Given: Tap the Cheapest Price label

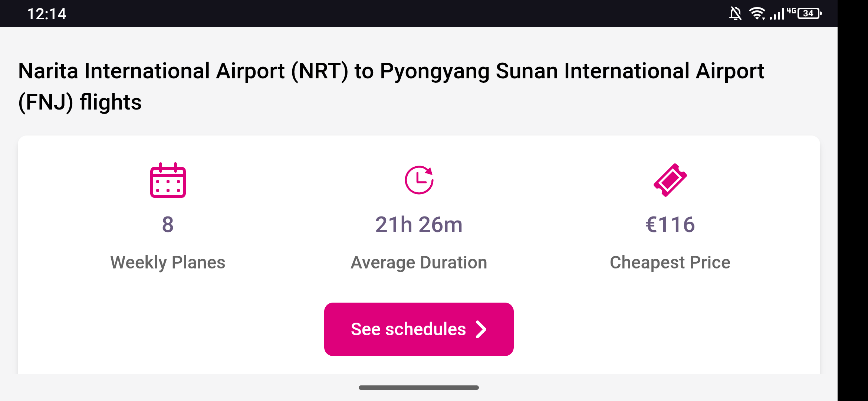Looking at the screenshot, I should (670, 263).
